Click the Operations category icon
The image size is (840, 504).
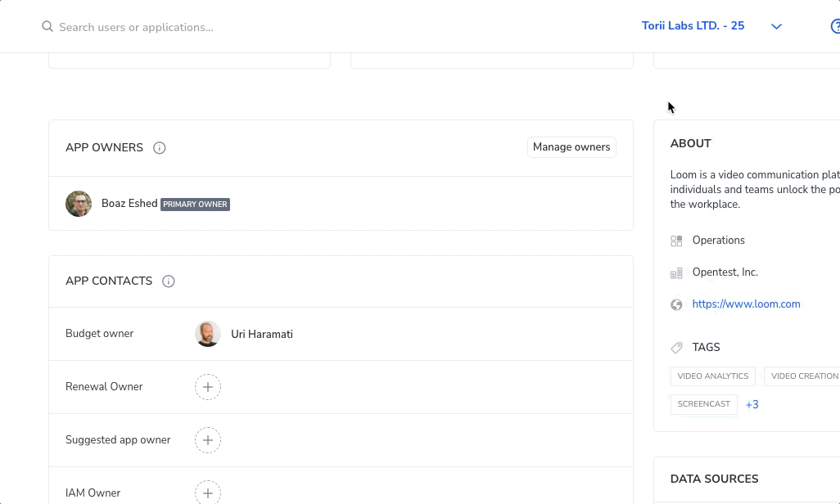point(676,241)
